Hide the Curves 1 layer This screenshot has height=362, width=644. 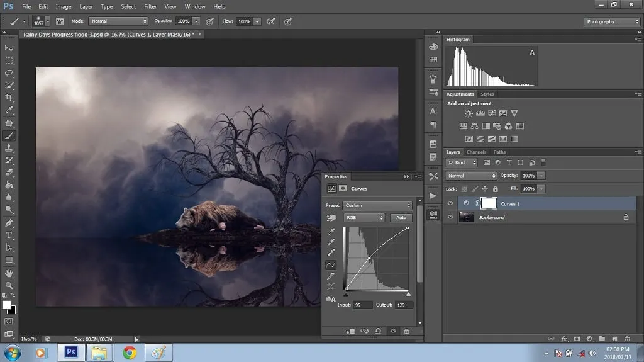(450, 203)
